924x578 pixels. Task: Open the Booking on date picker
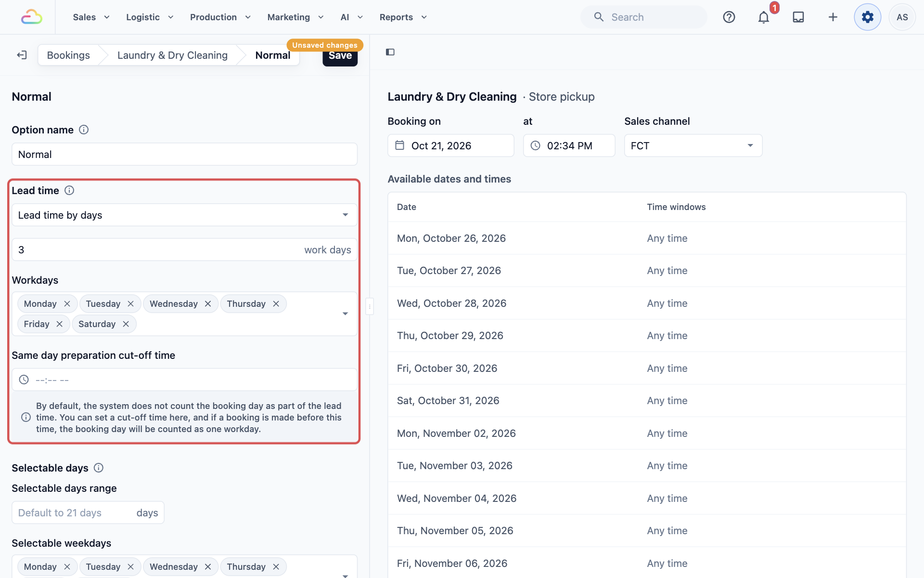tap(451, 145)
